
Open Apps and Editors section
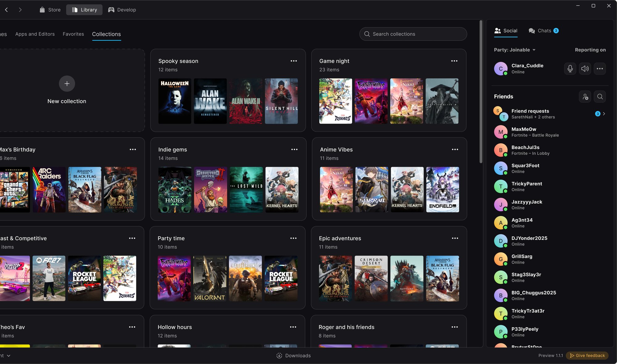coord(35,34)
